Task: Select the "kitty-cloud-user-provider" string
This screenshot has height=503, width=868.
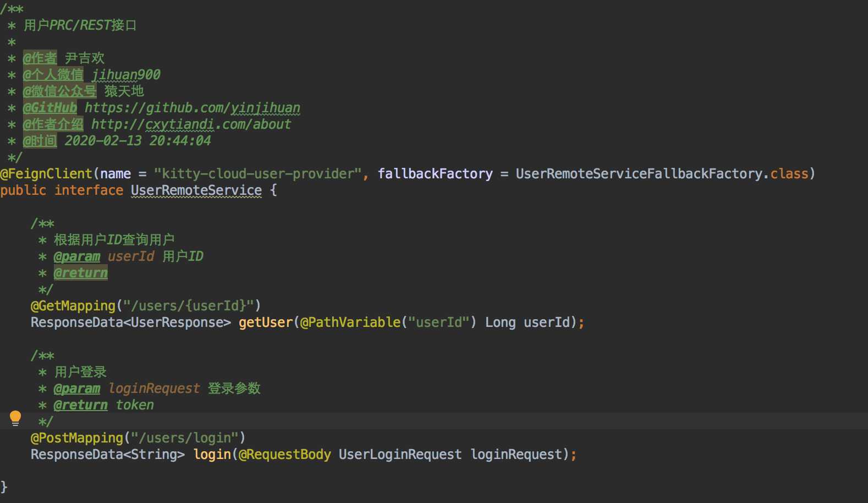Action: click(257, 174)
